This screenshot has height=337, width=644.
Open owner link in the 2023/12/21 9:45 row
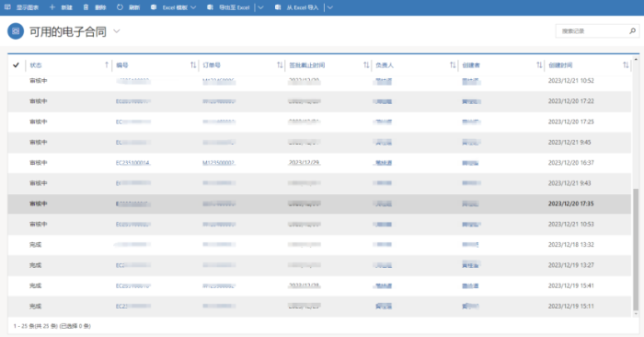pos(383,142)
